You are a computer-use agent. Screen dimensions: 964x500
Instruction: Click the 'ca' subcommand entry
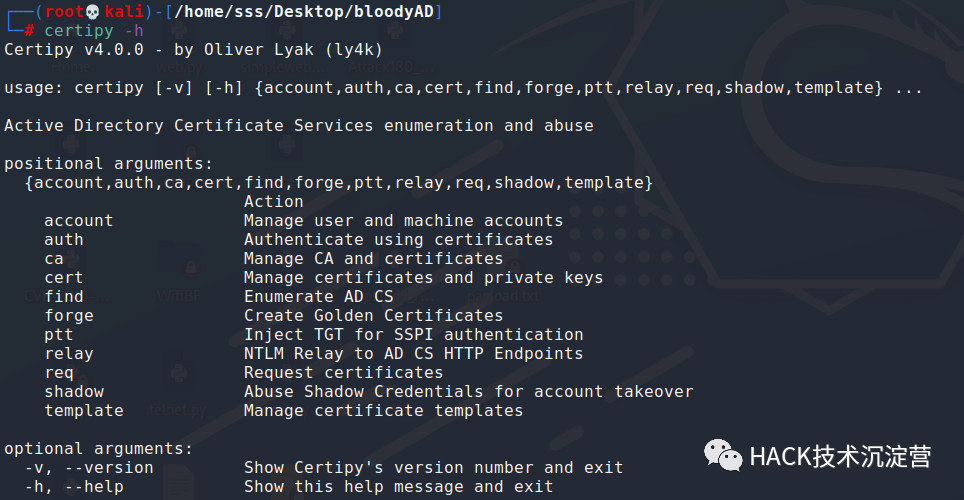54,258
